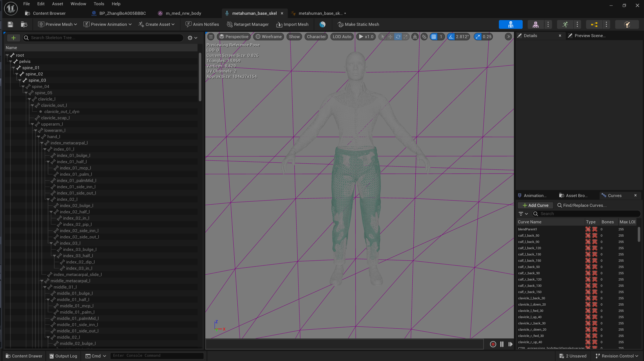
Task: Switch to m_med_nrw_body tab
Action: (183, 13)
